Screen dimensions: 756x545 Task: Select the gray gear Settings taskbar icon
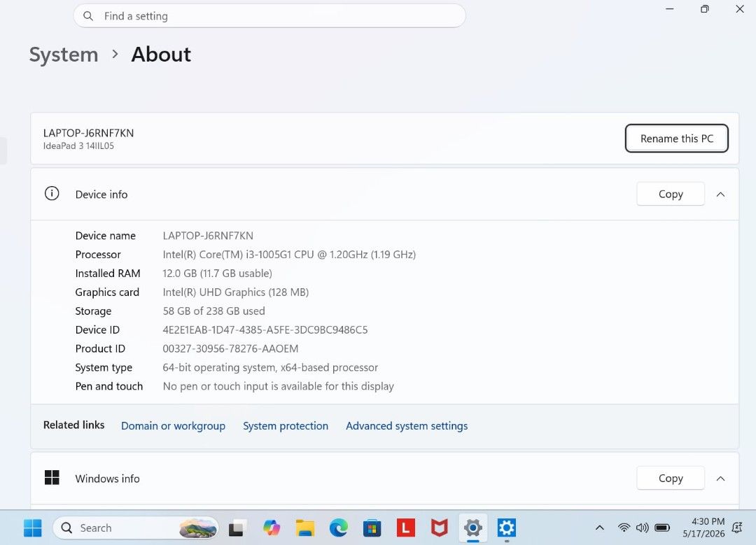click(473, 528)
